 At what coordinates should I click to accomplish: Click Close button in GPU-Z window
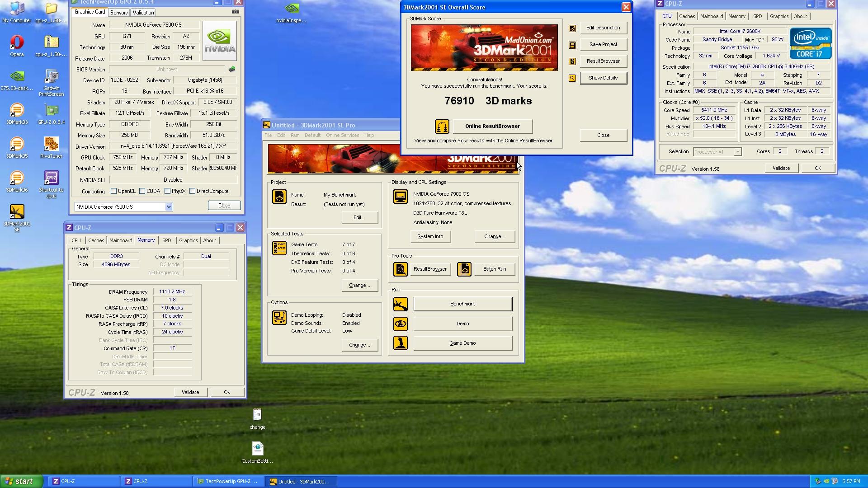pyautogui.click(x=224, y=205)
